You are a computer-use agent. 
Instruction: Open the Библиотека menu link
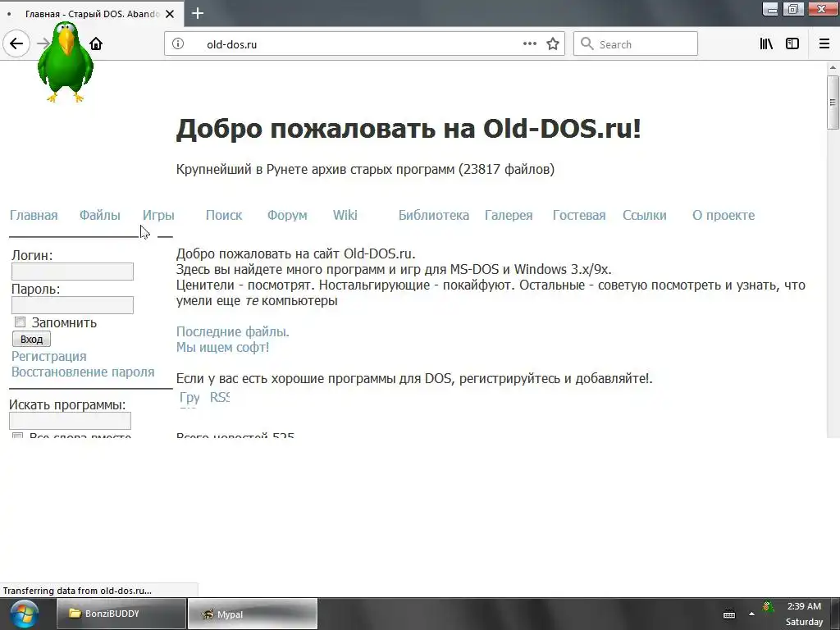(x=434, y=216)
